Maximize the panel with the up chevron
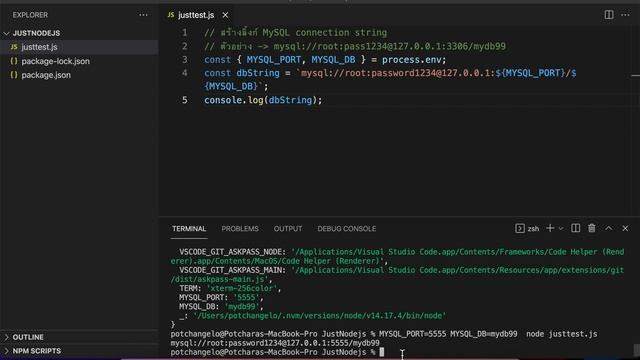640x360 pixels. point(609,228)
